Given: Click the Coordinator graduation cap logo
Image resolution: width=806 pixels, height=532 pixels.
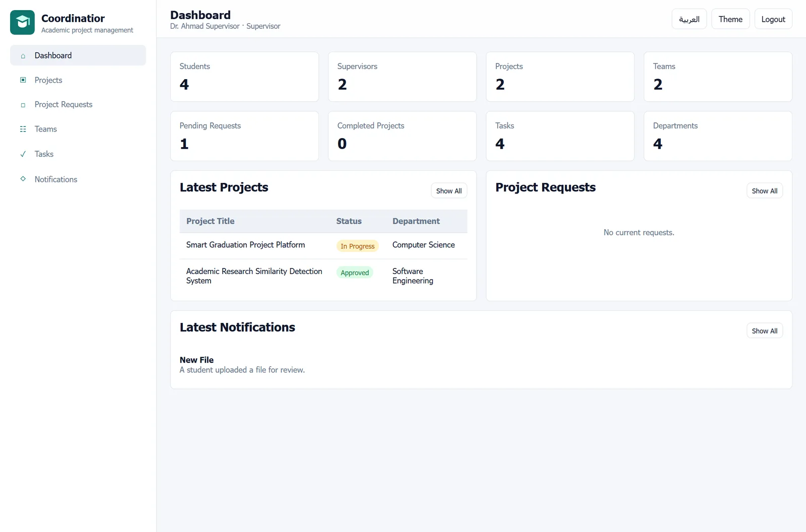Looking at the screenshot, I should [23, 23].
